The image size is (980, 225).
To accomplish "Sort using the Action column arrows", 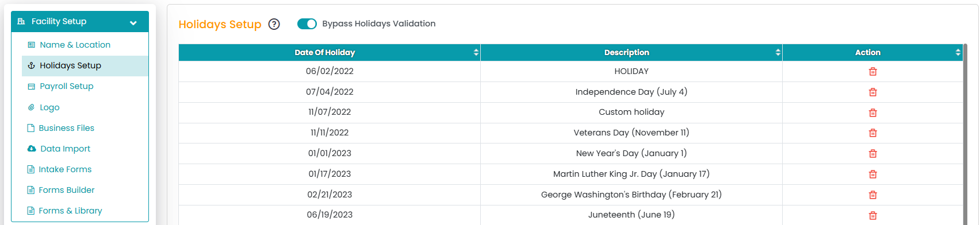I will (x=958, y=52).
